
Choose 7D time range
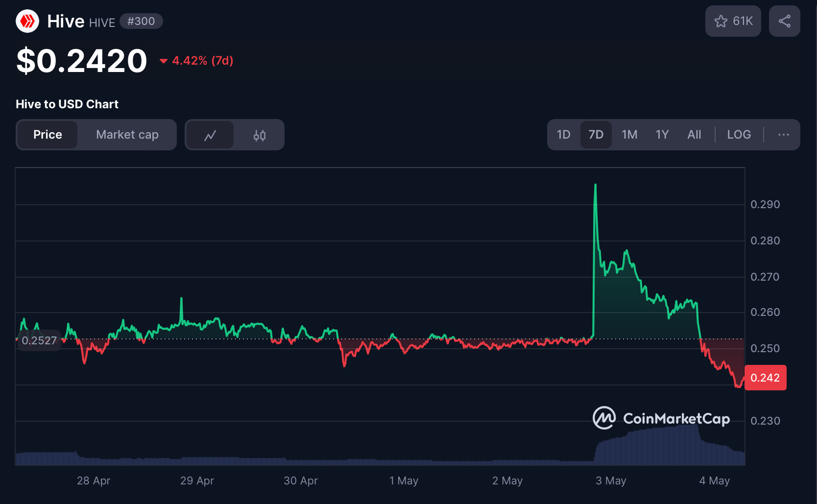(596, 135)
